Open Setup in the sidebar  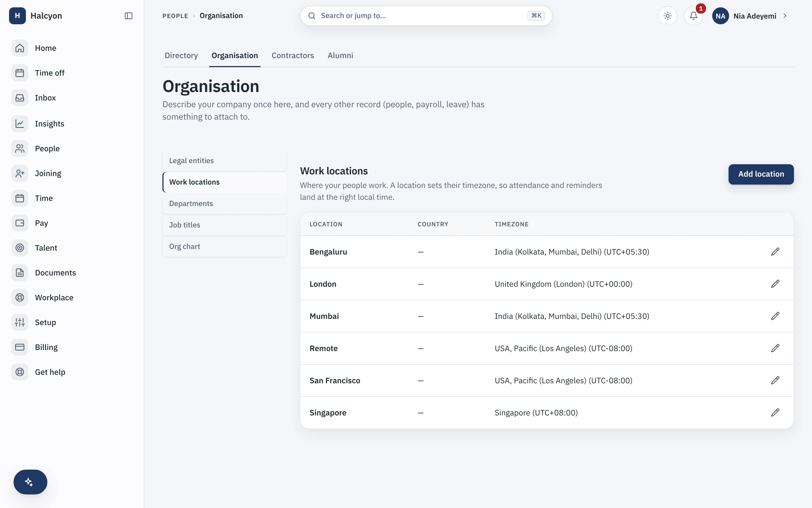72,323
